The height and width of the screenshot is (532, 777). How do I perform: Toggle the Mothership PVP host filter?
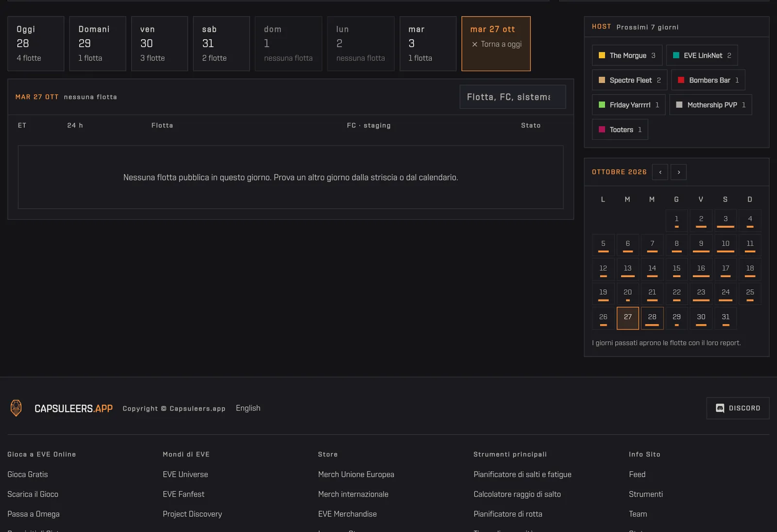710,105
